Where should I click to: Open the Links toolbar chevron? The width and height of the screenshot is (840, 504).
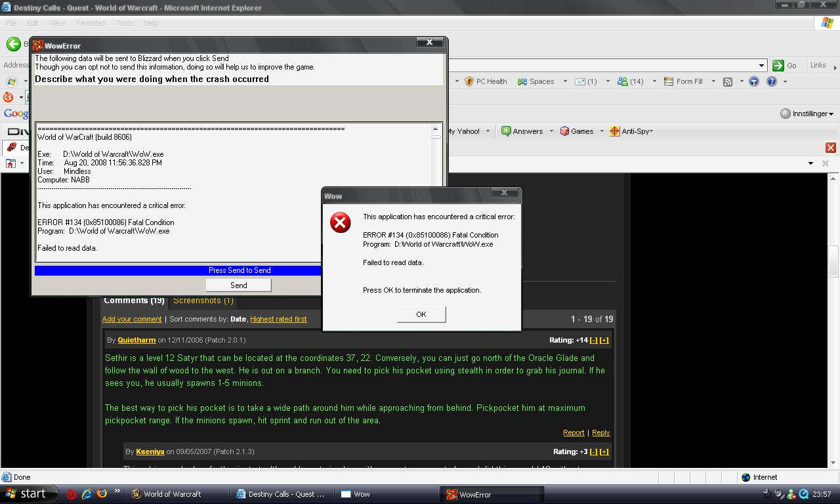(835, 66)
